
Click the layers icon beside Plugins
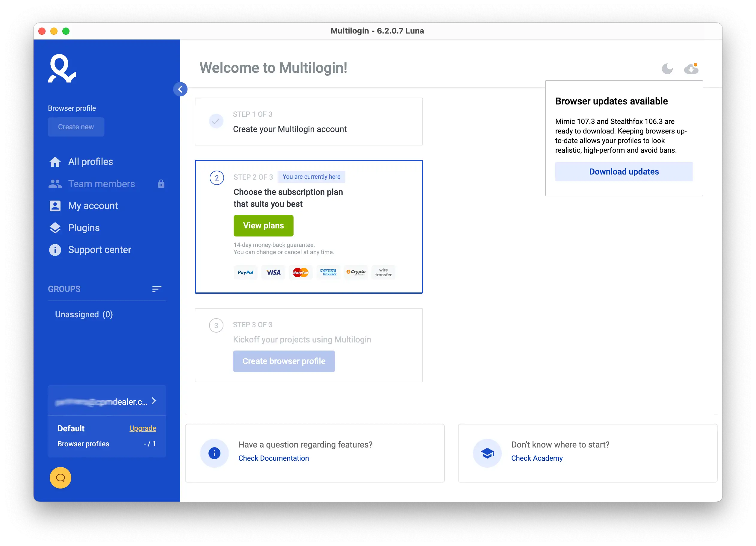55,228
